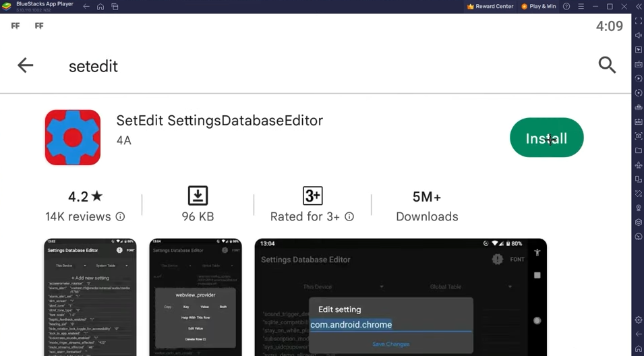Screen dimensions: 644x356
Task: Click the sidebar home icon at bottom
Action: [638, 348]
